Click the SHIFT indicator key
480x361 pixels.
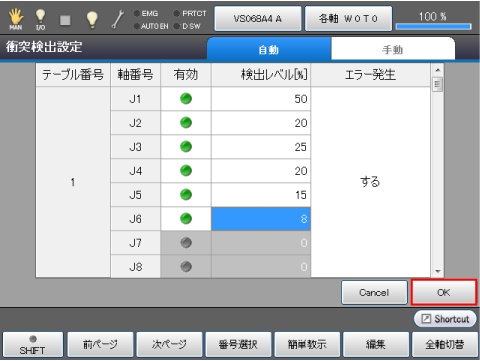click(x=33, y=345)
